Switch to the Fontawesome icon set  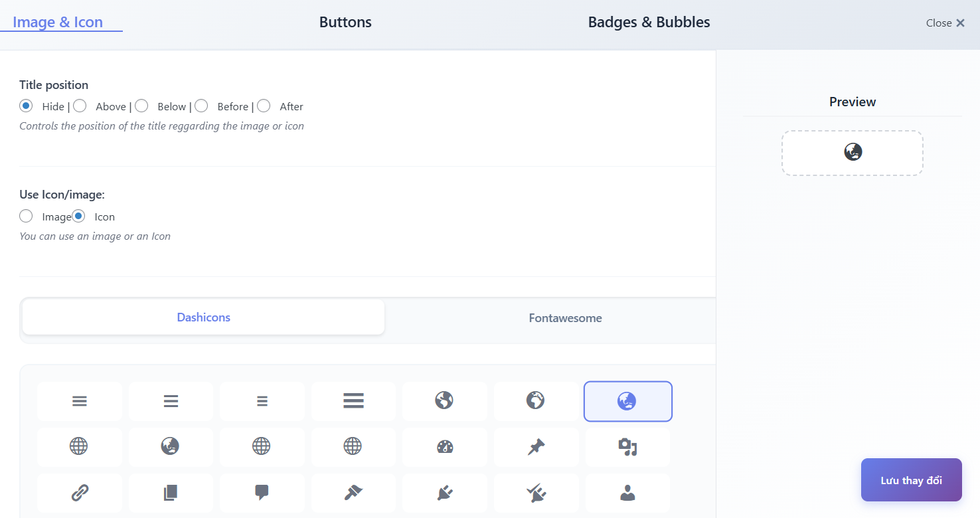pyautogui.click(x=565, y=317)
